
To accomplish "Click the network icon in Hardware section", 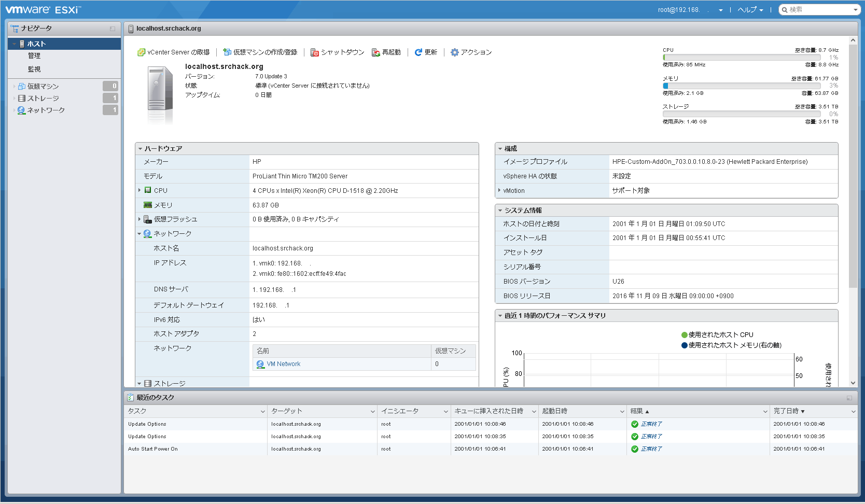I will click(x=148, y=234).
